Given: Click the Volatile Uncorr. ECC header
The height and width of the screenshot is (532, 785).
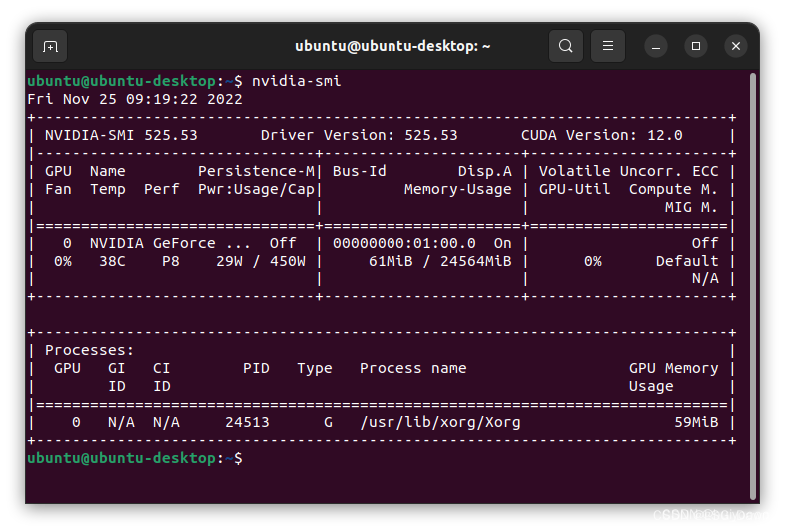Looking at the screenshot, I should click(629, 171).
